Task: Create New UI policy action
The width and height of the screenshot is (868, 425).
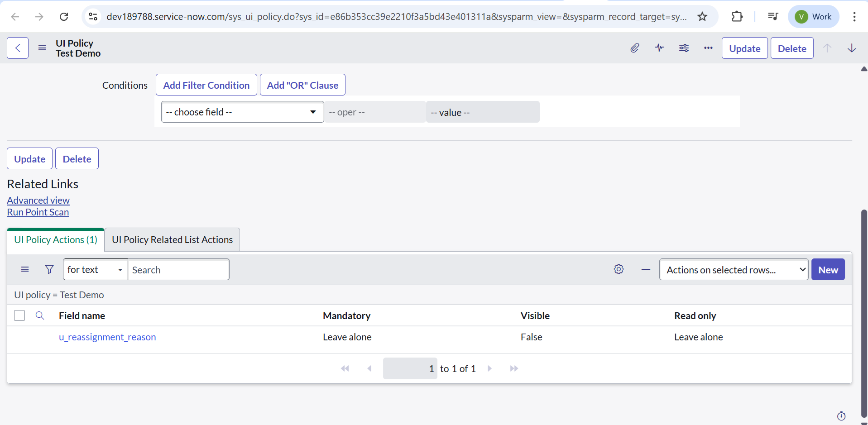Action: point(828,270)
